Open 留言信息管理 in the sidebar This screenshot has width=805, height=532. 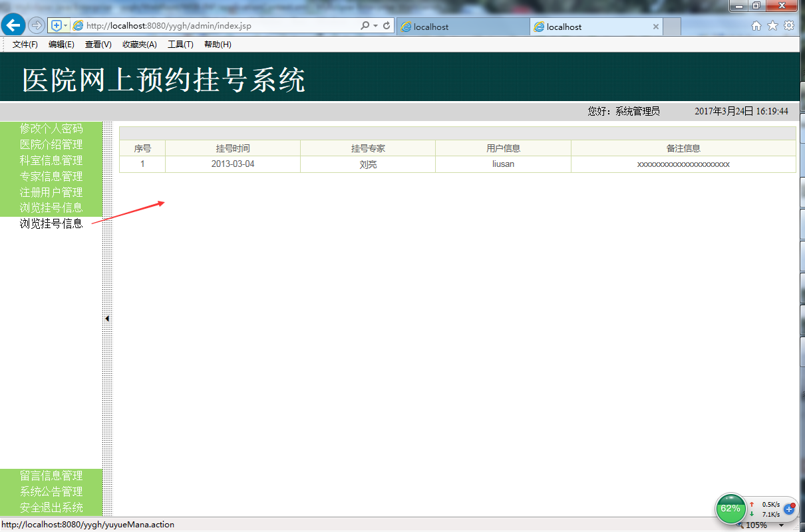point(51,475)
